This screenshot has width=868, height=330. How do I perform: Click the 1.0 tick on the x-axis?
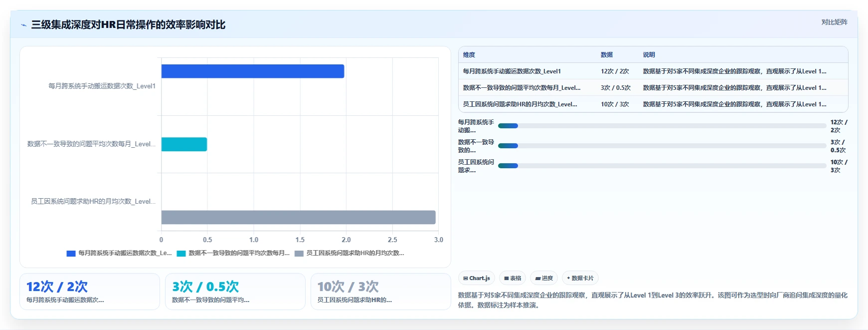pyautogui.click(x=254, y=240)
